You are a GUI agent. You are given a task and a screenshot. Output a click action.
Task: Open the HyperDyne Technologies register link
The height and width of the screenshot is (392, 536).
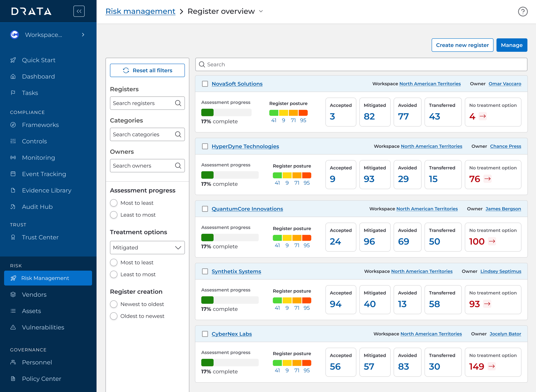click(x=245, y=146)
